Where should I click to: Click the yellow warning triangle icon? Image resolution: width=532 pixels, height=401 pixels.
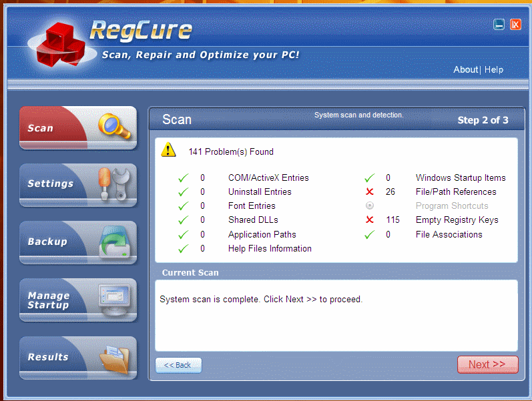tap(168, 149)
